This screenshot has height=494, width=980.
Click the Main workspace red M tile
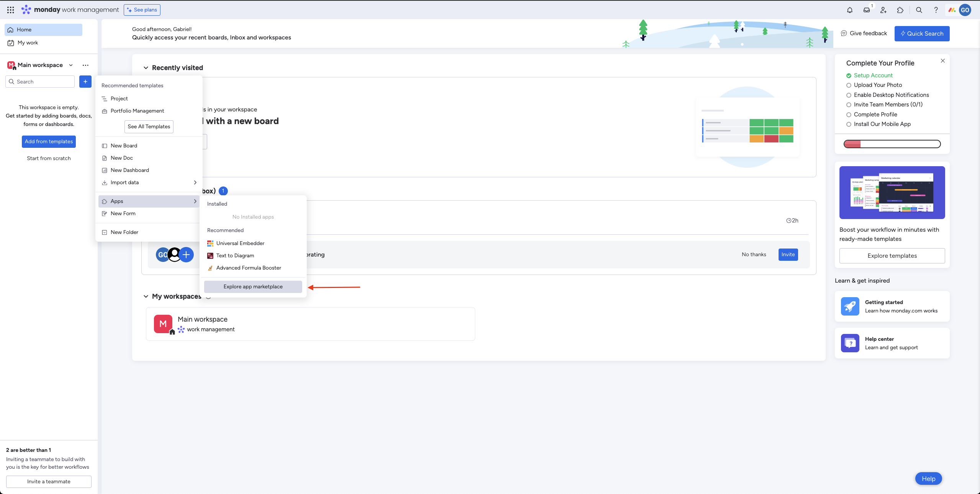(163, 324)
